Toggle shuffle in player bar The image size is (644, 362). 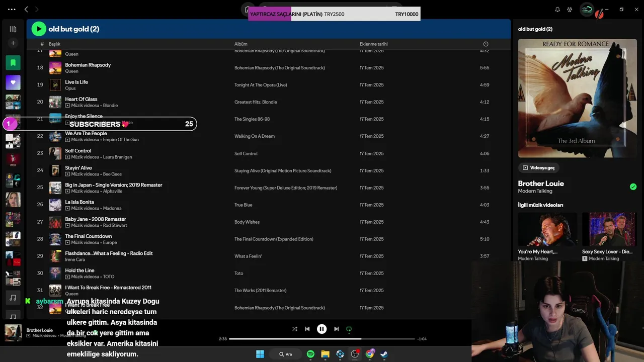[295, 329]
